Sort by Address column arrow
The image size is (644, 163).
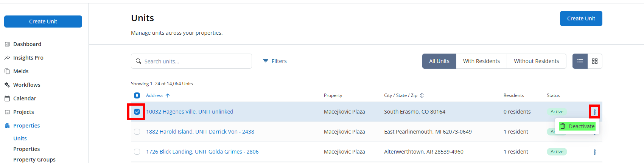[168, 95]
